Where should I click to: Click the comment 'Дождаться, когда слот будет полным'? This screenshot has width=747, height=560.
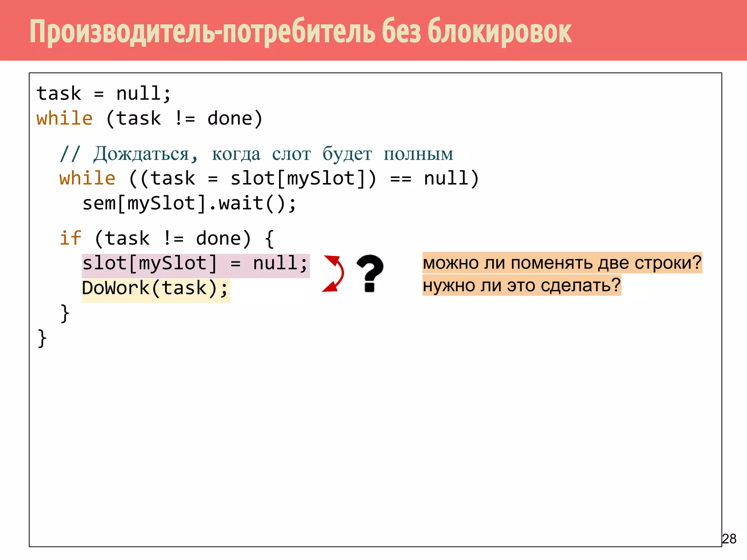(x=256, y=153)
